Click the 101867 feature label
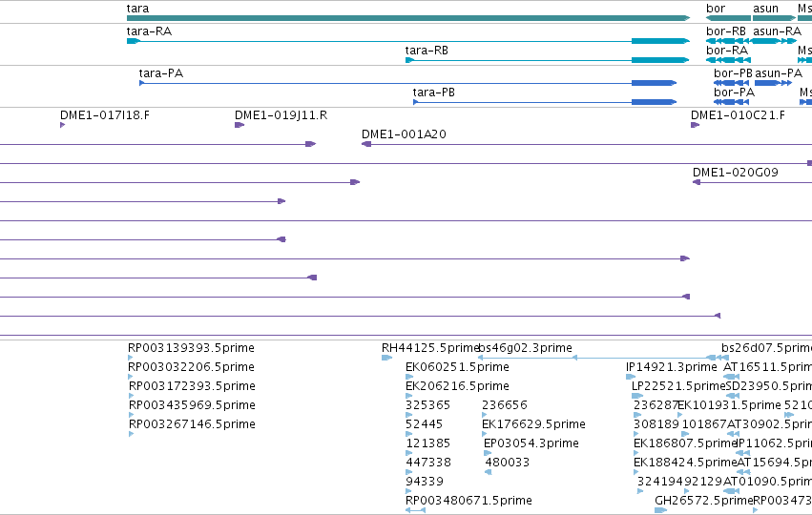This screenshot has height=515, width=812. tap(704, 423)
